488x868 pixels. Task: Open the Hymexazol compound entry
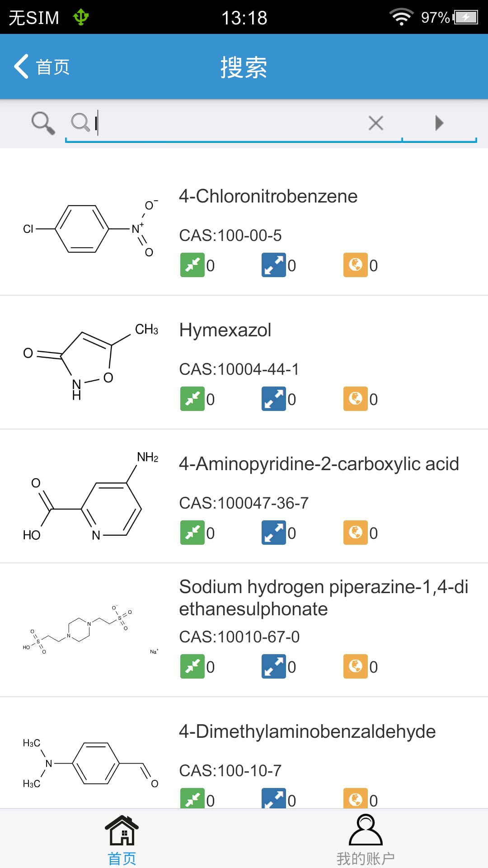(244, 363)
